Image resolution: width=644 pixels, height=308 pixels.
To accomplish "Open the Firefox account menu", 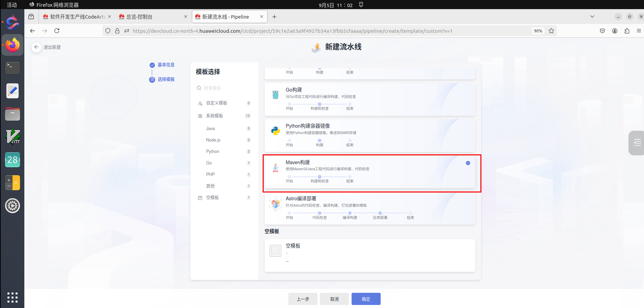I will (615, 31).
